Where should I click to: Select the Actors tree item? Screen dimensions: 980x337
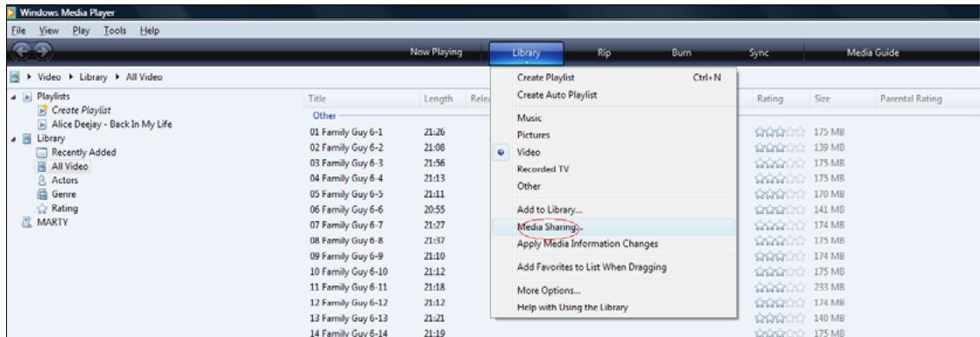65,180
